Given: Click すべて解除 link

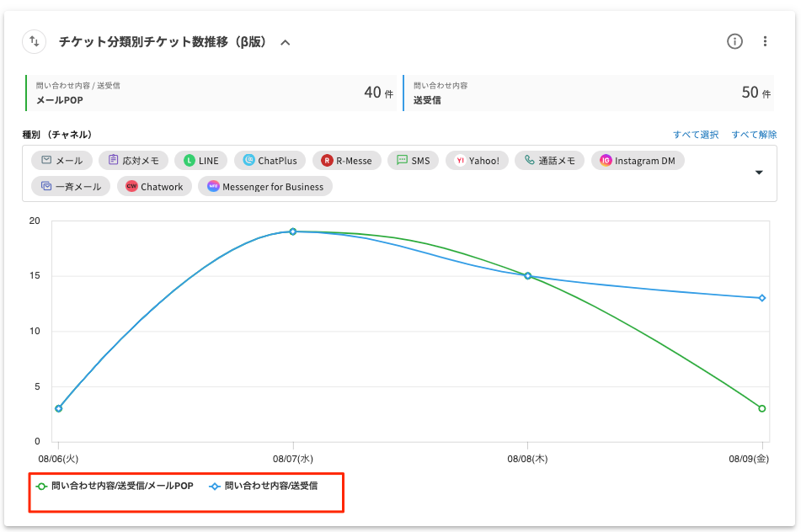Looking at the screenshot, I should click(754, 135).
